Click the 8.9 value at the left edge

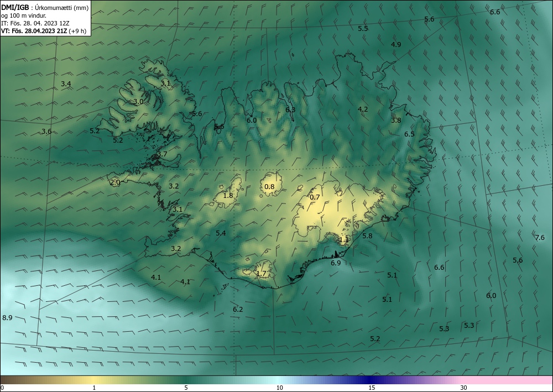(7, 317)
